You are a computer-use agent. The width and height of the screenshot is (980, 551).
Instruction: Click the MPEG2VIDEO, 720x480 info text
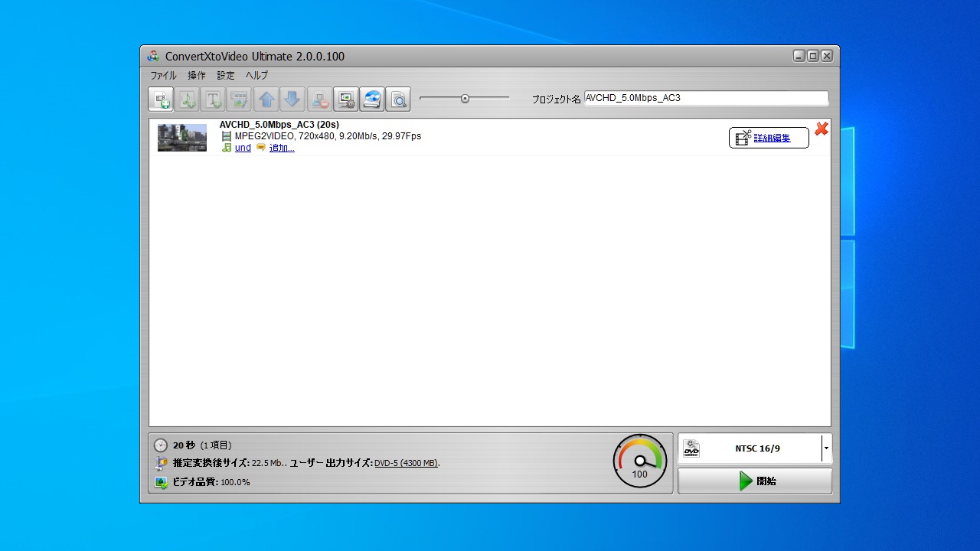pyautogui.click(x=328, y=136)
